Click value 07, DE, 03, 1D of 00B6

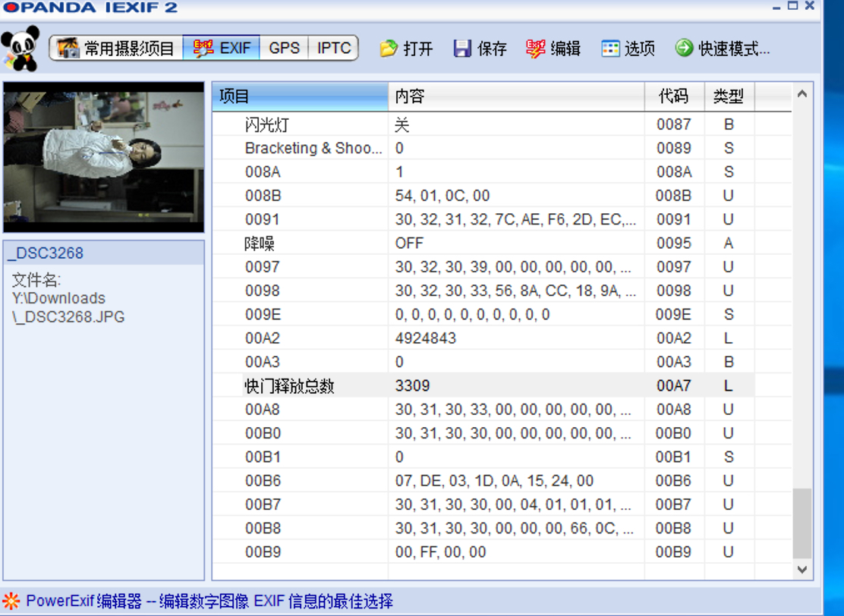tap(494, 480)
